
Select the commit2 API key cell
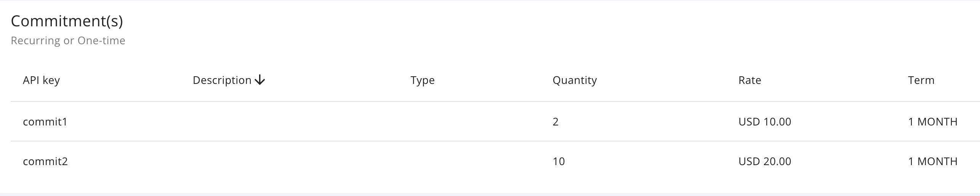45,161
